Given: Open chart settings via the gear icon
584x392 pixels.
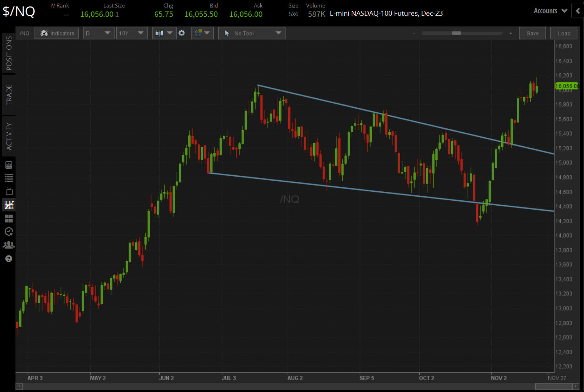Looking at the screenshot, I should click(x=182, y=33).
